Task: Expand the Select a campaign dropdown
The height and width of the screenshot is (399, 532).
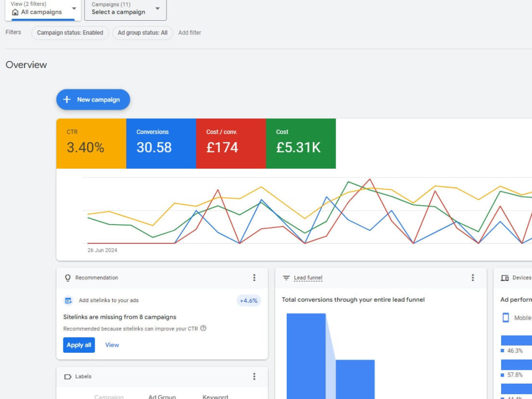Action: (x=126, y=10)
